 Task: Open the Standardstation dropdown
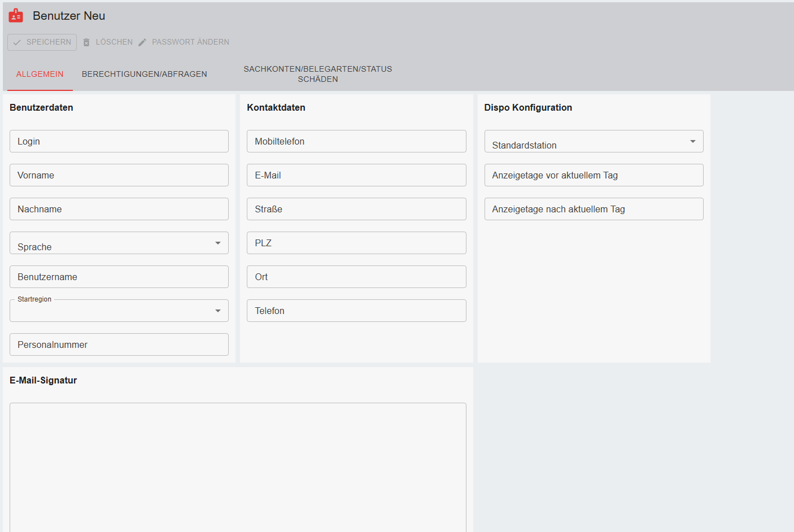(x=692, y=141)
